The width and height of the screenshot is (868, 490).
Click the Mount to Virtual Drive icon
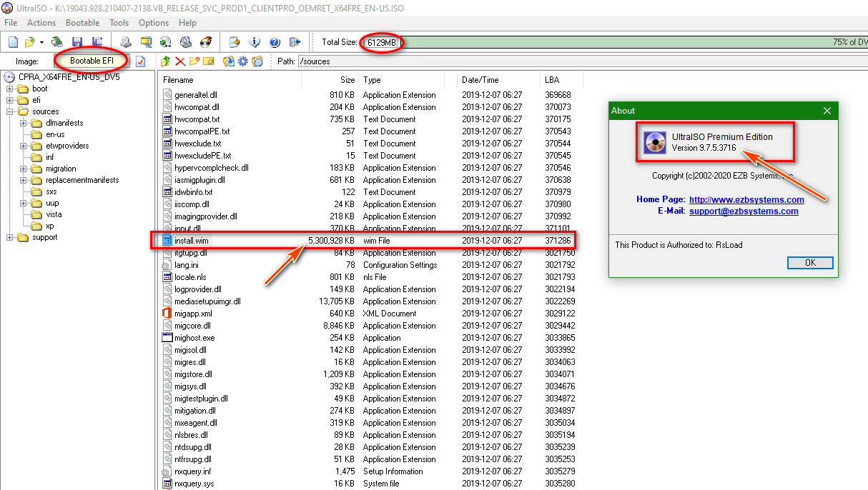[x=186, y=42]
